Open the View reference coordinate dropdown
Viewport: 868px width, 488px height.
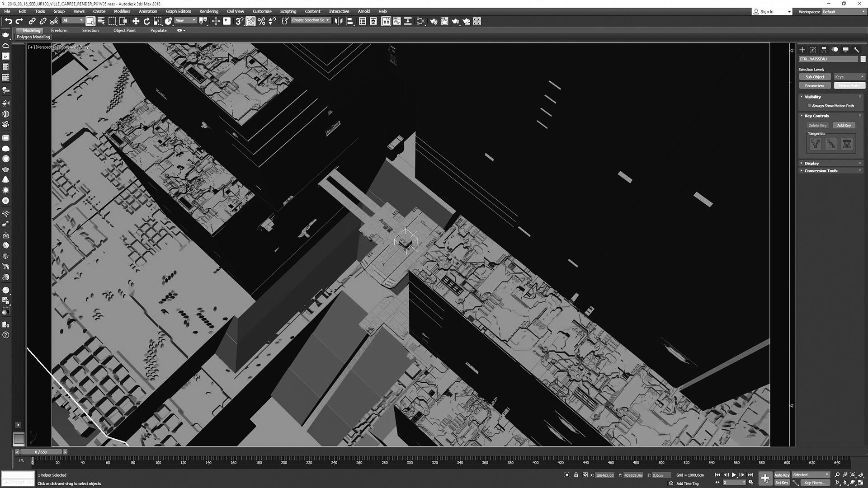185,20
